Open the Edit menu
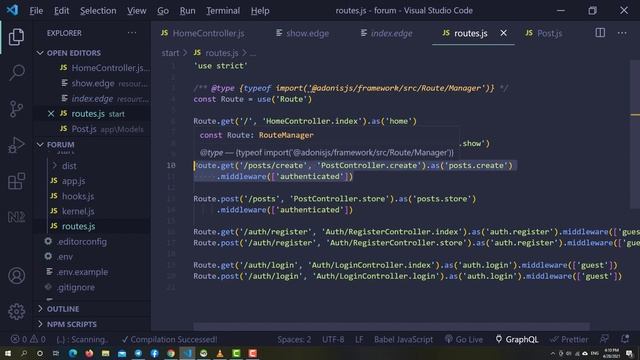640x360 pixels. pyautogui.click(x=62, y=11)
